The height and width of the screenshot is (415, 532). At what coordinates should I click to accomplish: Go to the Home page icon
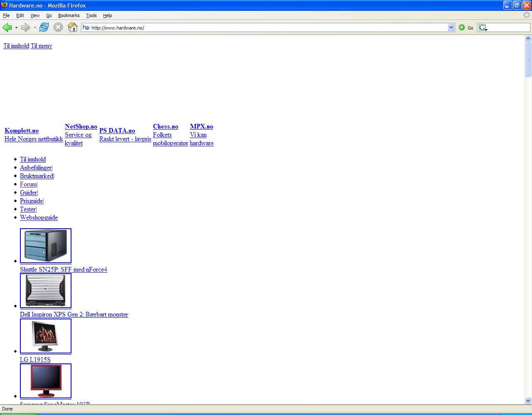point(73,27)
